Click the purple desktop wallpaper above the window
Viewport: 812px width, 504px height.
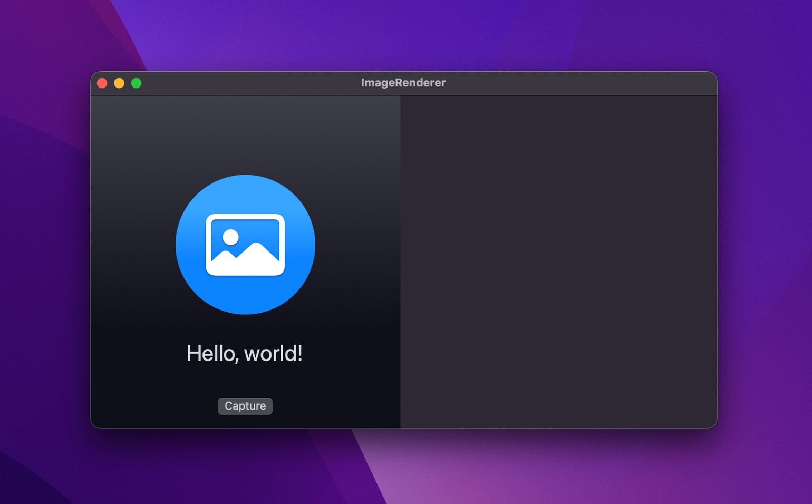pyautogui.click(x=403, y=34)
